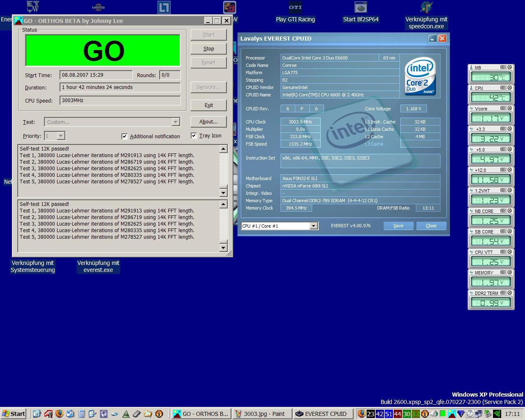The image size is (525, 420).
Task: Close the MB temperature sensor gadget
Action: [x=509, y=67]
